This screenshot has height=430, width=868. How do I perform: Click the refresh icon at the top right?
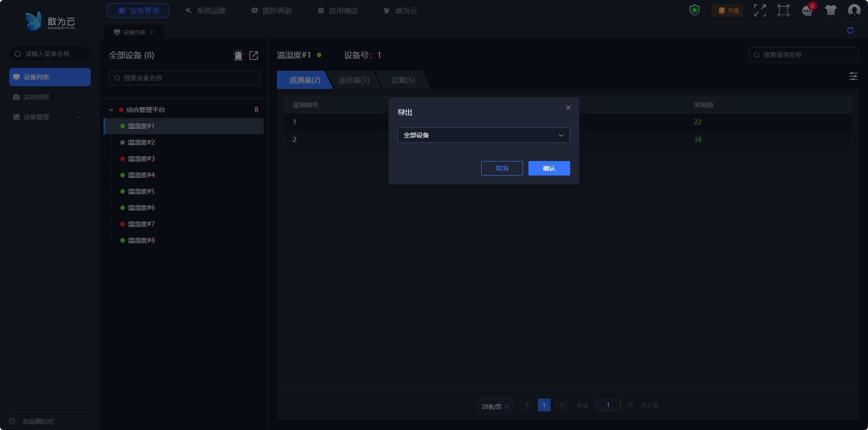coord(850,30)
